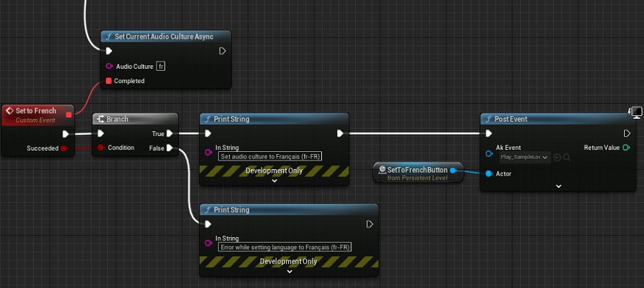
Task: Click the SetToFrenchButton actor icon
Action: [382, 170]
